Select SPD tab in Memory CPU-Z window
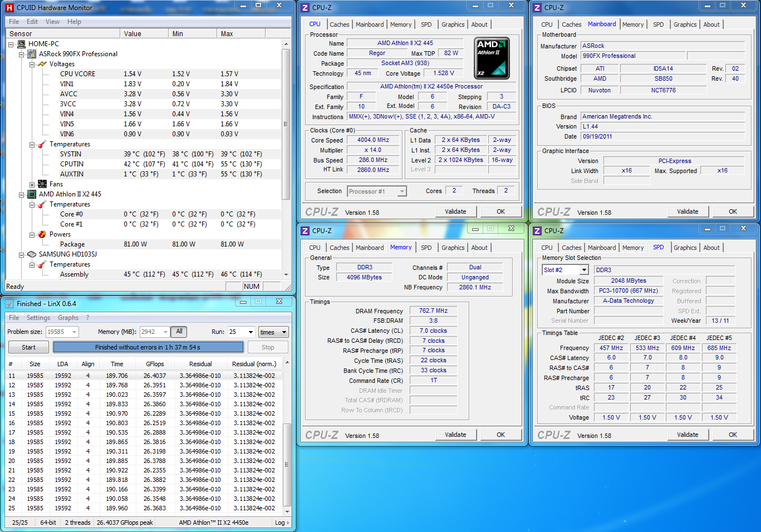 (x=426, y=248)
